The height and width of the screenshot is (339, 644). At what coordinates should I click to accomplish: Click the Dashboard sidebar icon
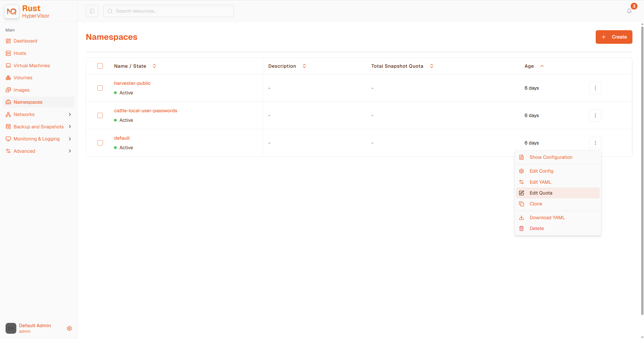click(8, 41)
